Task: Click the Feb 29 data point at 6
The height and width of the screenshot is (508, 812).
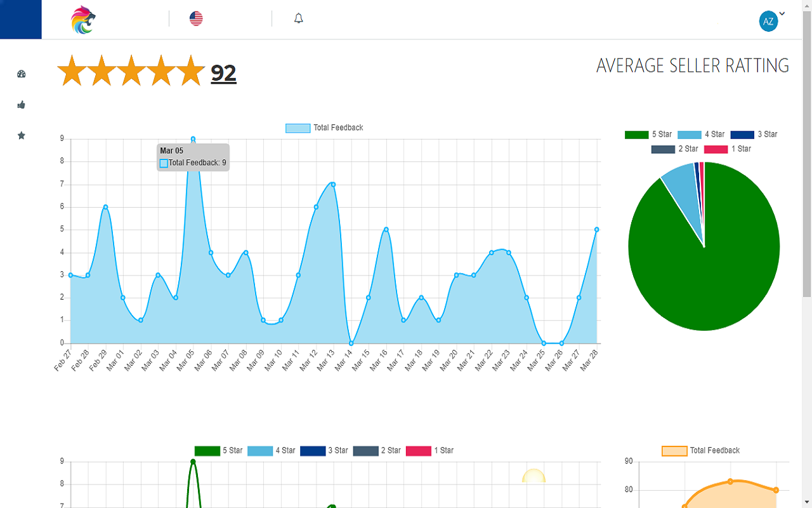Action: (x=105, y=207)
